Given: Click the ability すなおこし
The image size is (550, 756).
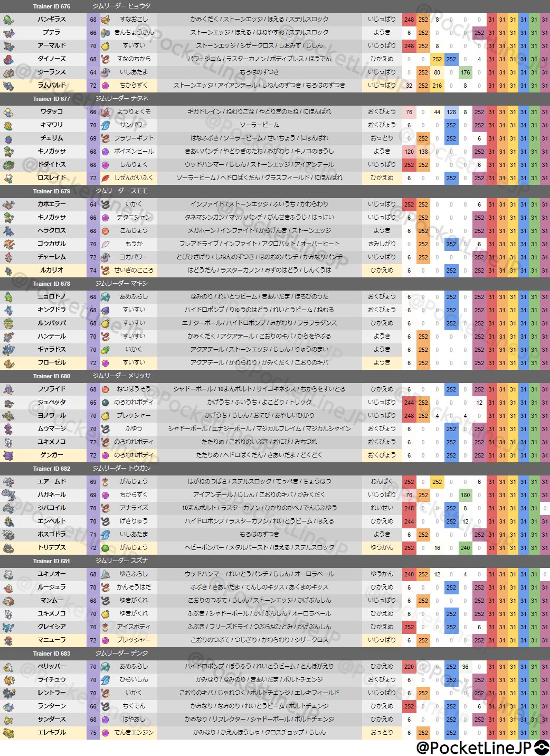Looking at the screenshot, I should point(134,20).
